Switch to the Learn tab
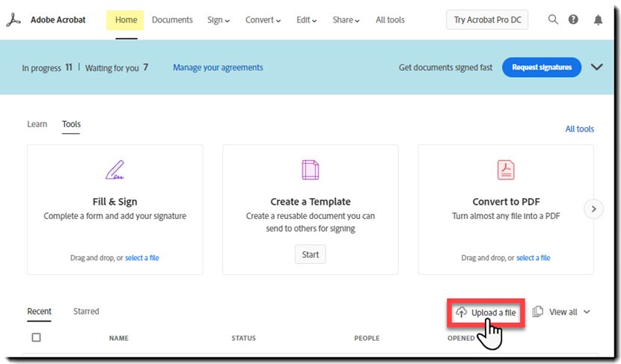 click(37, 124)
